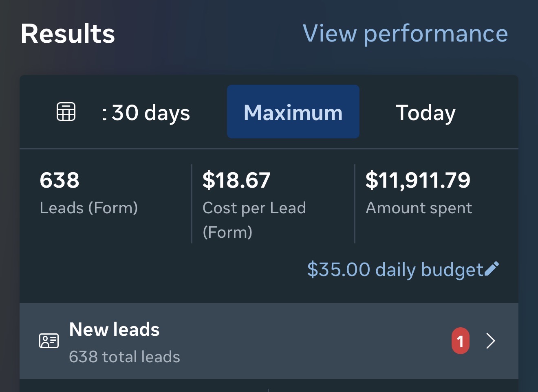The height and width of the screenshot is (392, 538).
Task: Open the View performance link
Action: tap(405, 33)
